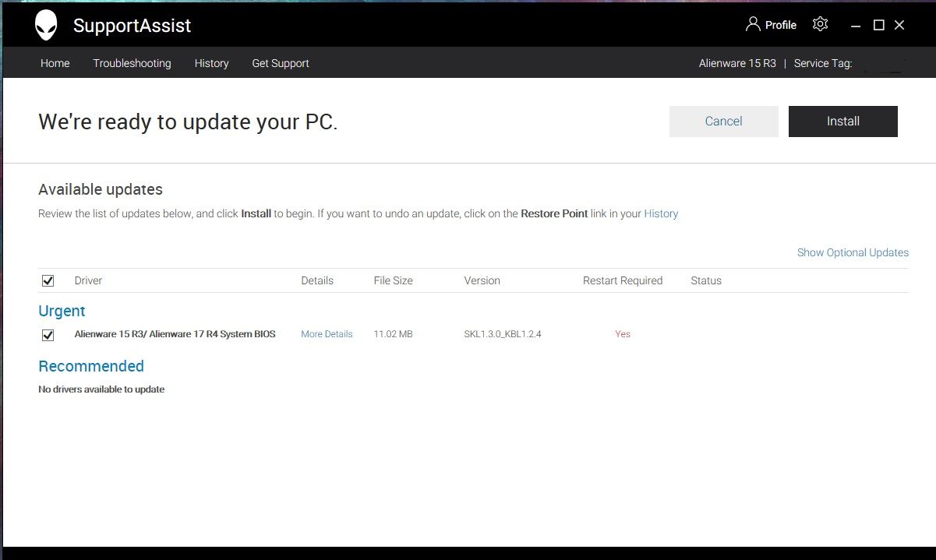Viewport: 936px width, 560px height.
Task: Switch to the History tab
Action: (x=212, y=63)
